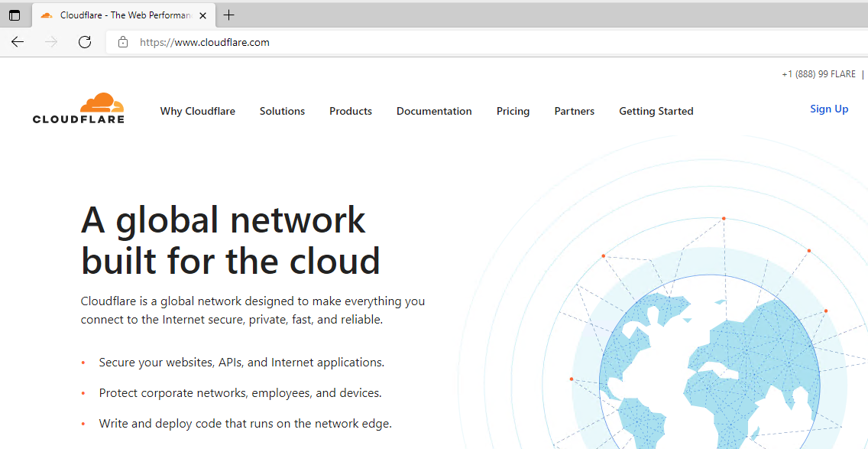Click the forward navigation arrow
The width and height of the screenshot is (868, 449).
coord(51,42)
